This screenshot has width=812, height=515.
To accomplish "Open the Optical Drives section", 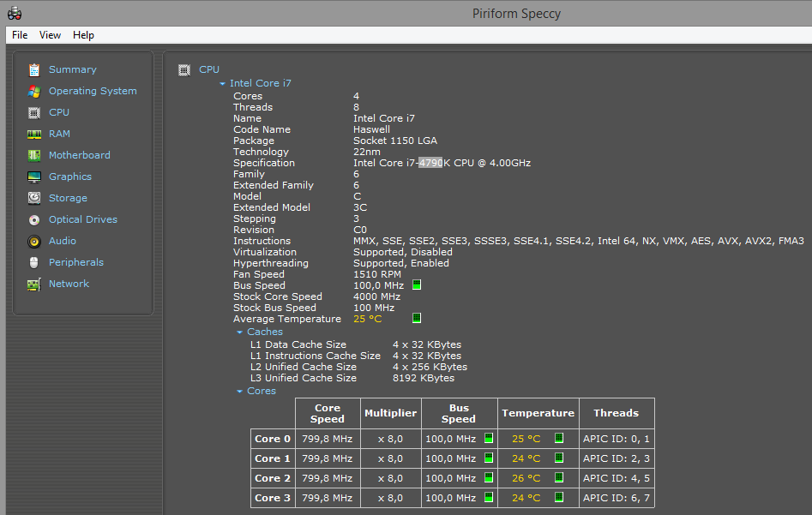I will (x=83, y=219).
